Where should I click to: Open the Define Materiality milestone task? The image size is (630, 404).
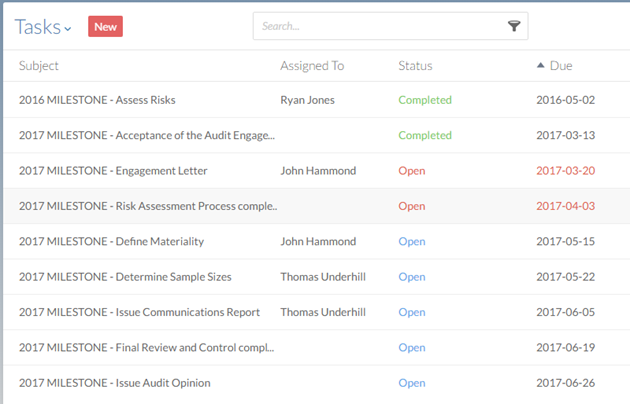point(112,241)
